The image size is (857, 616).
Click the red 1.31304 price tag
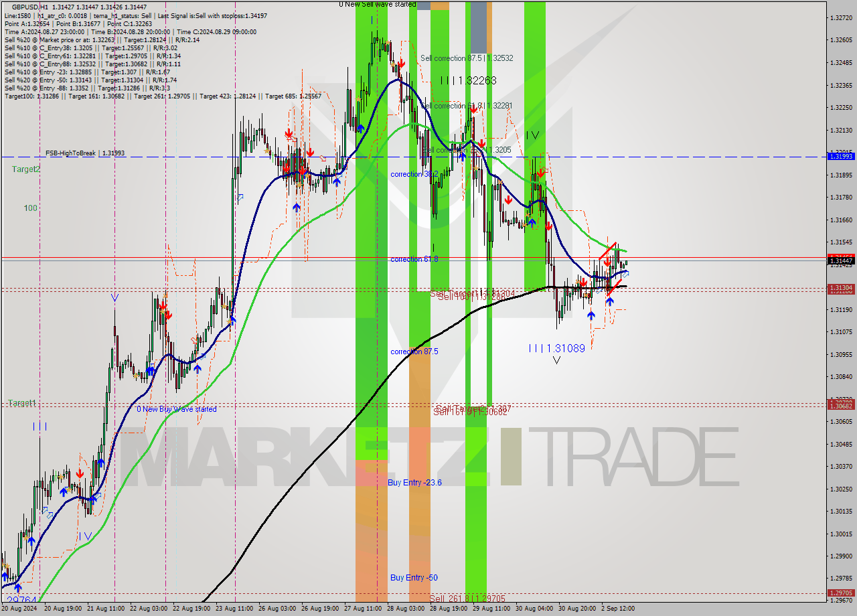click(841, 288)
